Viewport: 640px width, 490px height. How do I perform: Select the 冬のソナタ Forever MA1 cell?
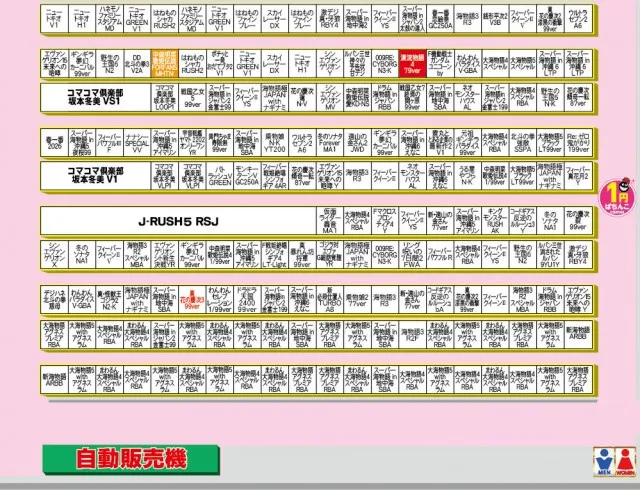329,143
